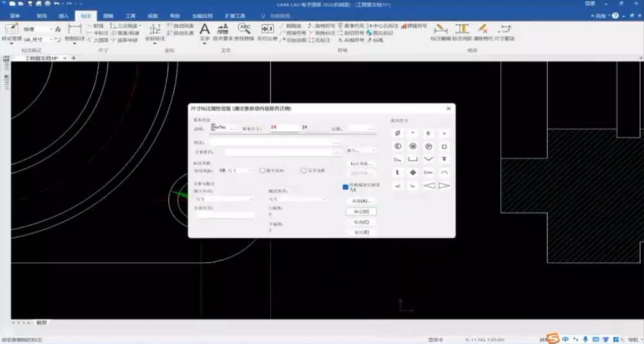Open the GB_尺寸 style dropdown in dialog

point(236,170)
